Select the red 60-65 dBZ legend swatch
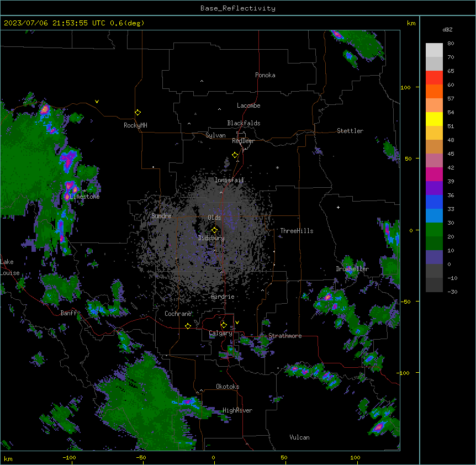Screen dimensions: 476x465 point(434,77)
